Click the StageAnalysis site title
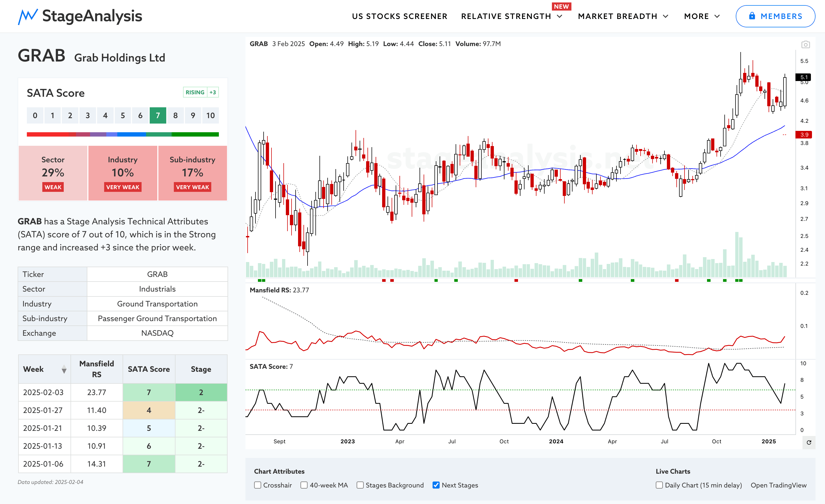825x504 pixels. pos(92,16)
